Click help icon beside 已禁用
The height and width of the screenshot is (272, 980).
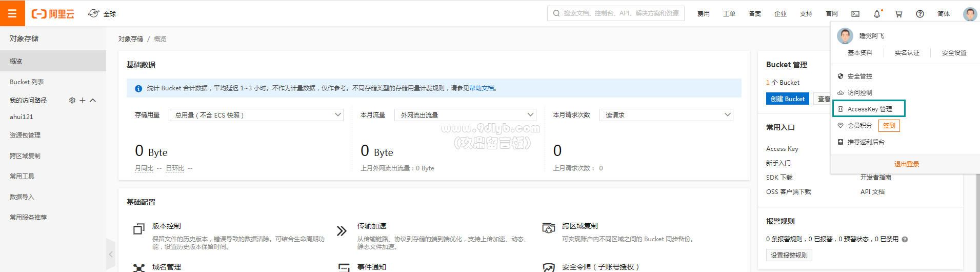[905, 239]
